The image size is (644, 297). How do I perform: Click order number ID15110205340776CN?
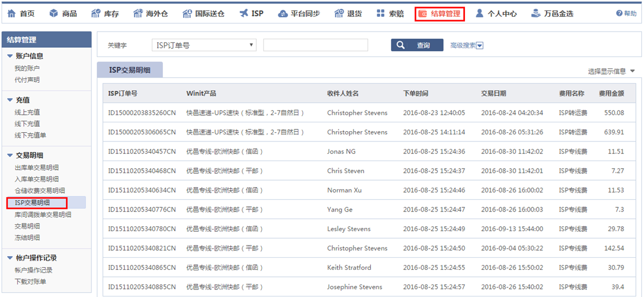[142, 209]
